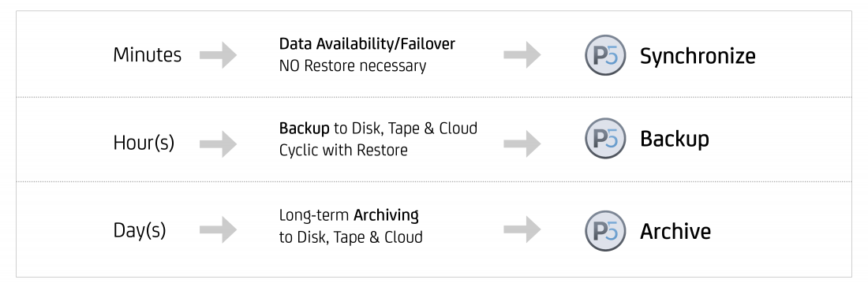The width and height of the screenshot is (868, 287).
Task: Click Long-term Archiving text
Action: click(x=349, y=215)
